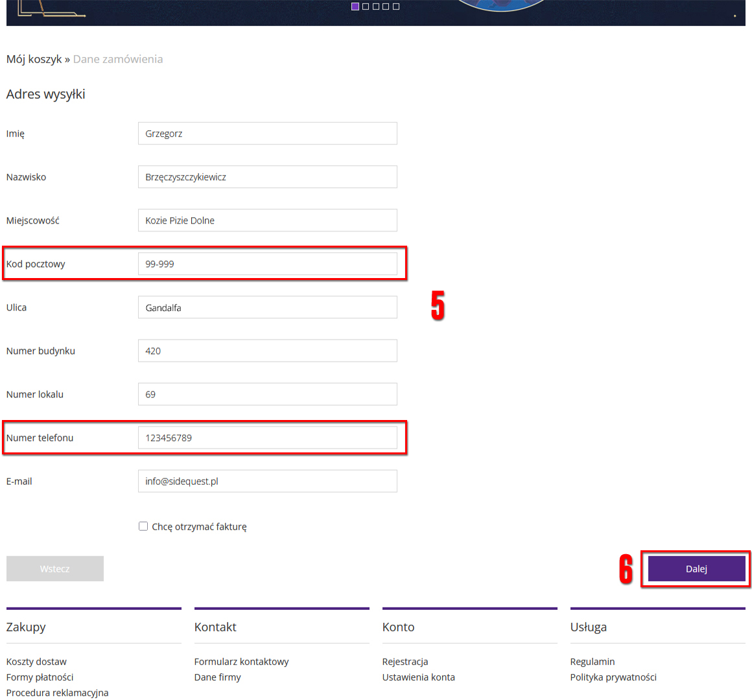The image size is (752, 700).
Task: Select the Numer telefonu input field
Action: [267, 437]
